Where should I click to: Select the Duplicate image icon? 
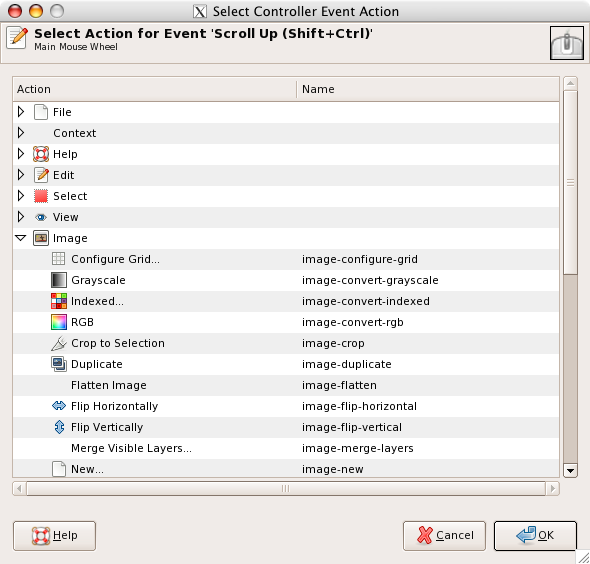pos(59,364)
